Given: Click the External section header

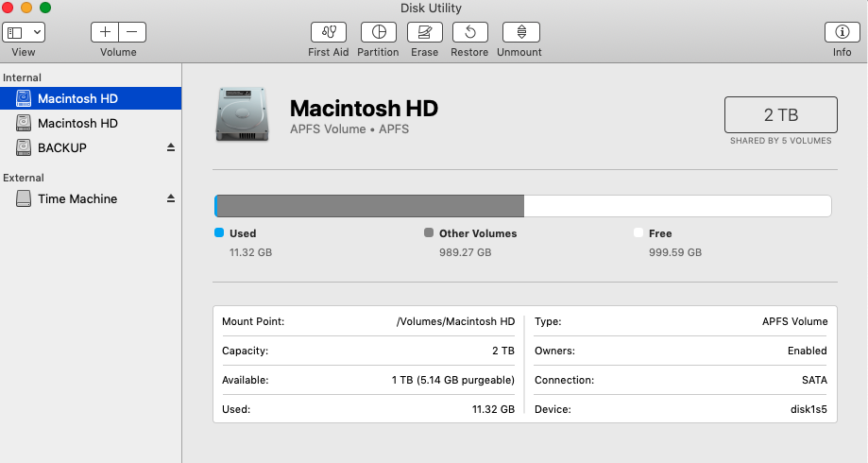Looking at the screenshot, I should [x=24, y=178].
